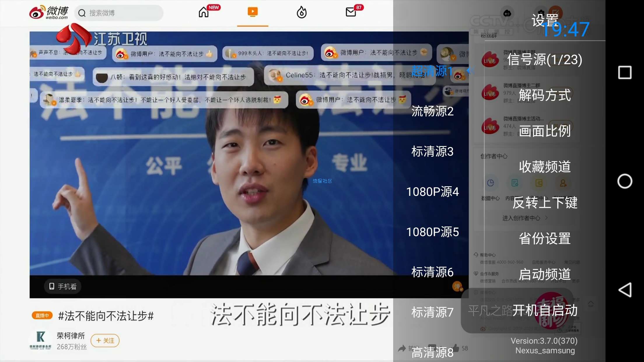Open 微博直播博主活动 LIVE group icon
The width and height of the screenshot is (644, 362).
tap(490, 126)
